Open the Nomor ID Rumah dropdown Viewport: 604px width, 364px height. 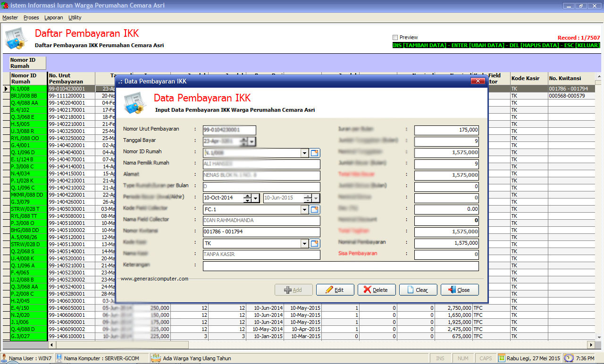304,153
